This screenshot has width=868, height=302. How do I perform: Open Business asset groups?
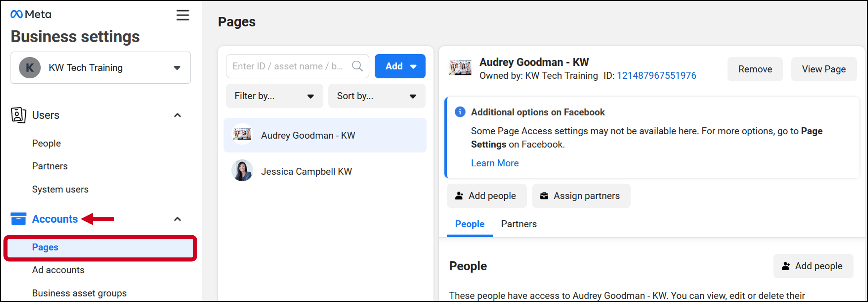pos(79,293)
